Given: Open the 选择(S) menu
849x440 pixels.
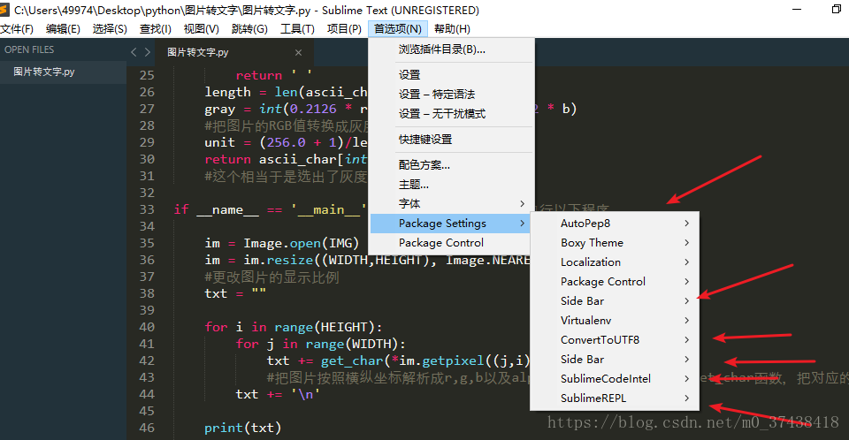Looking at the screenshot, I should [x=110, y=29].
